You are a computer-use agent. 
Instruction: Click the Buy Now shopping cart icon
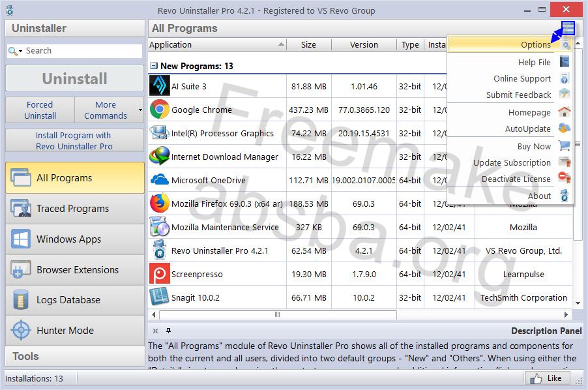click(565, 145)
